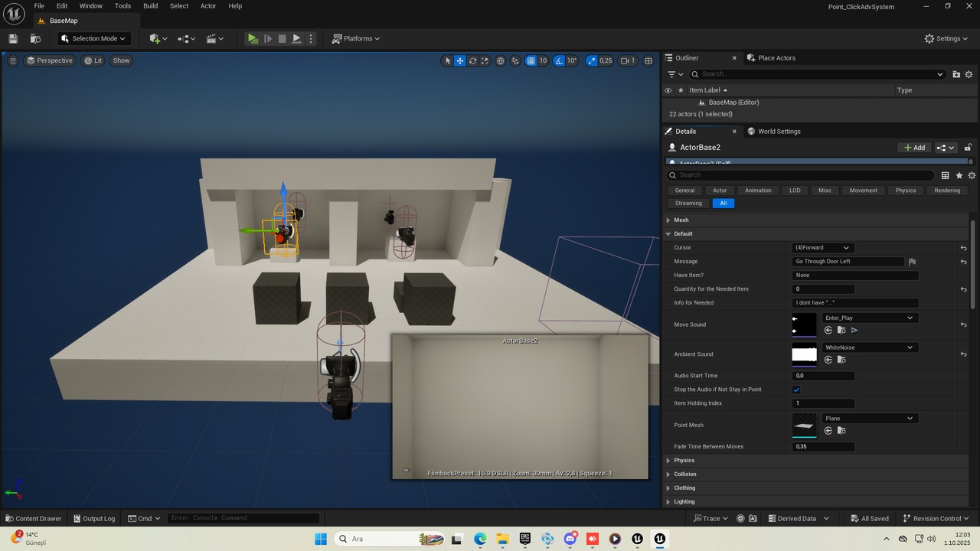Screen dimensions: 980x551
Task: Open the Tools menu in the menu bar
Action: (122, 6)
